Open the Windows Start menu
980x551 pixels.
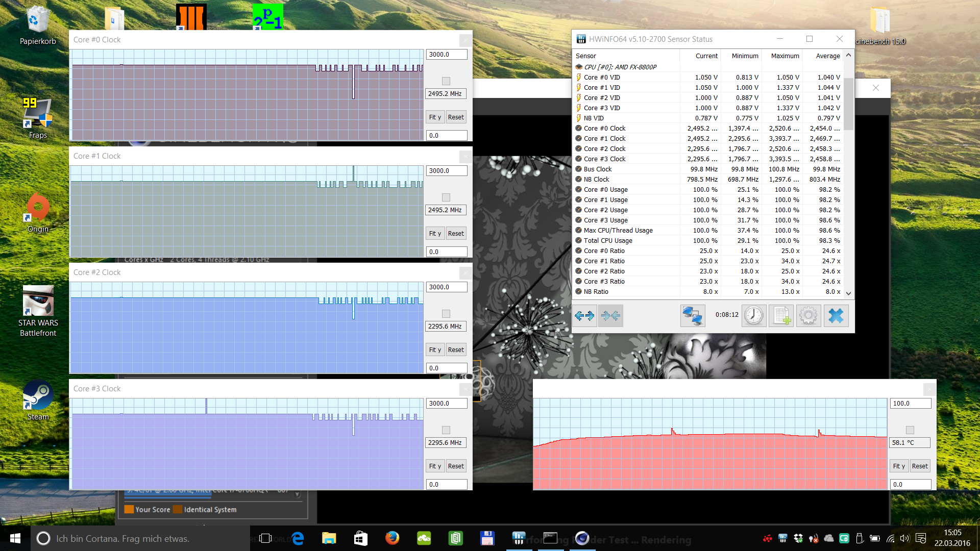(x=15, y=538)
